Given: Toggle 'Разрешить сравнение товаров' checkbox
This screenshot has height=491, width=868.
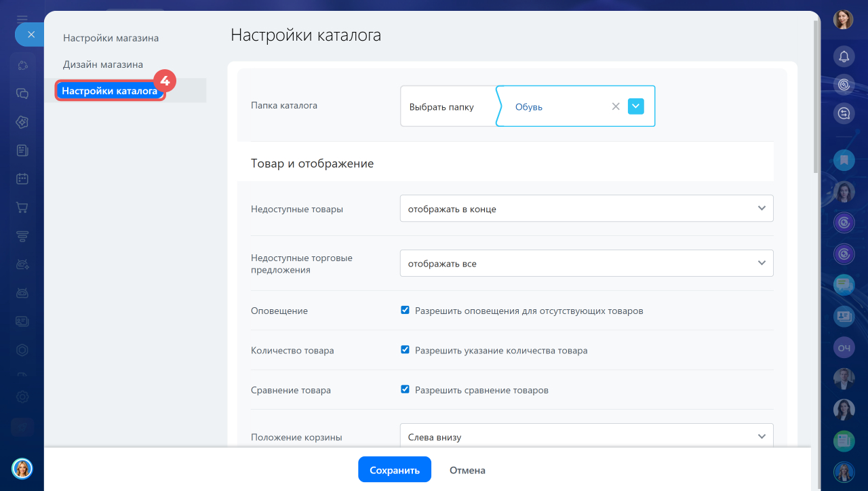Looking at the screenshot, I should point(405,389).
